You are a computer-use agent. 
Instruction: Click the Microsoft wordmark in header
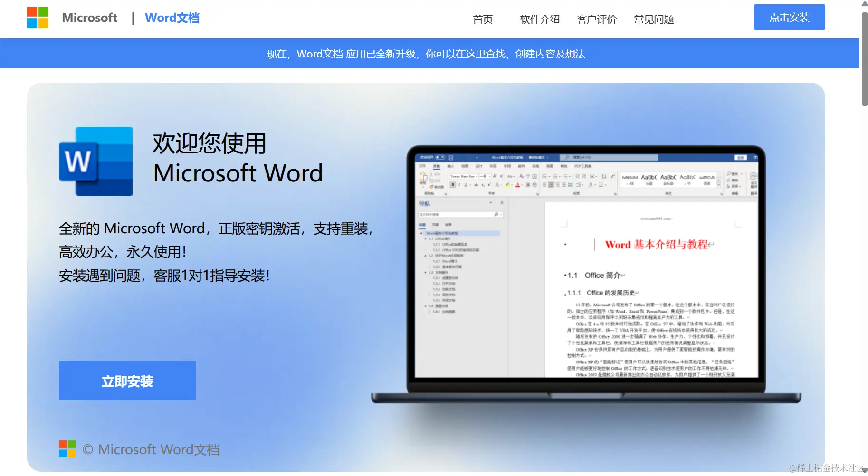[x=90, y=18]
